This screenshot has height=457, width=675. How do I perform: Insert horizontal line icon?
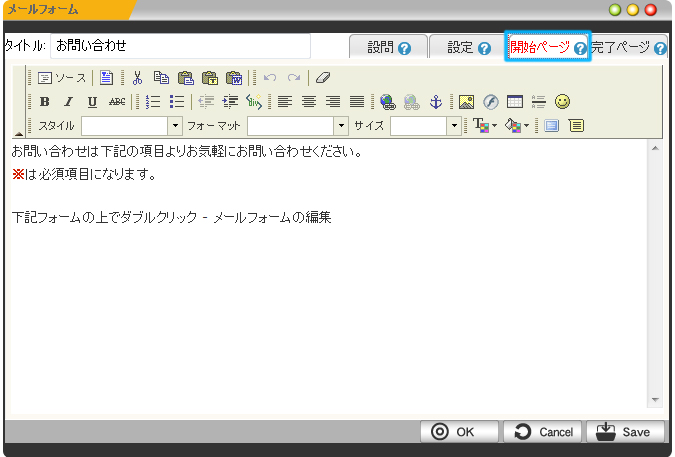tap(539, 102)
